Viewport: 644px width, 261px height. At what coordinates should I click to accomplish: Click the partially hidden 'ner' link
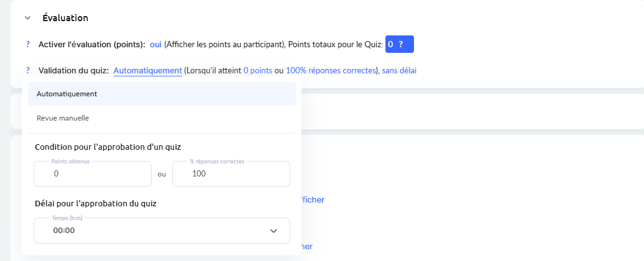[x=306, y=247]
